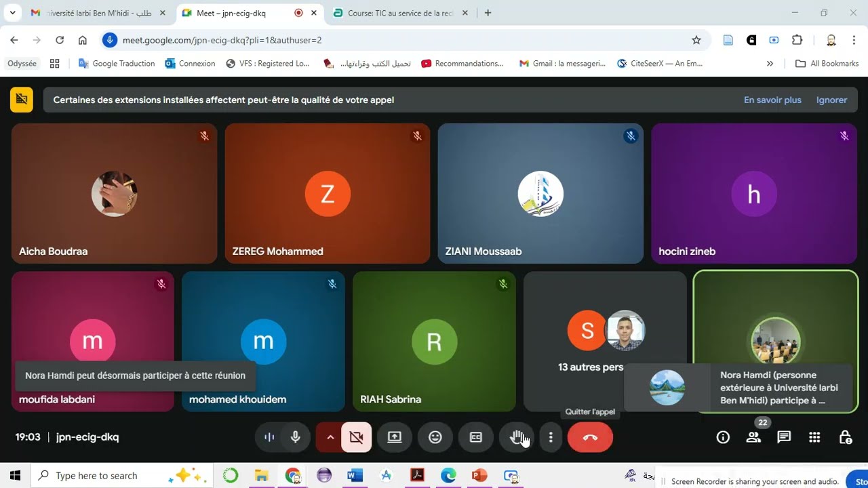Leave the call with red hangup button

590,437
